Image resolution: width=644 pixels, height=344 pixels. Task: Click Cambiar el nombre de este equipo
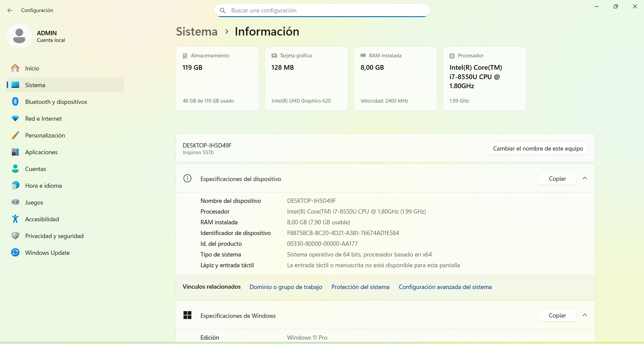pyautogui.click(x=538, y=149)
